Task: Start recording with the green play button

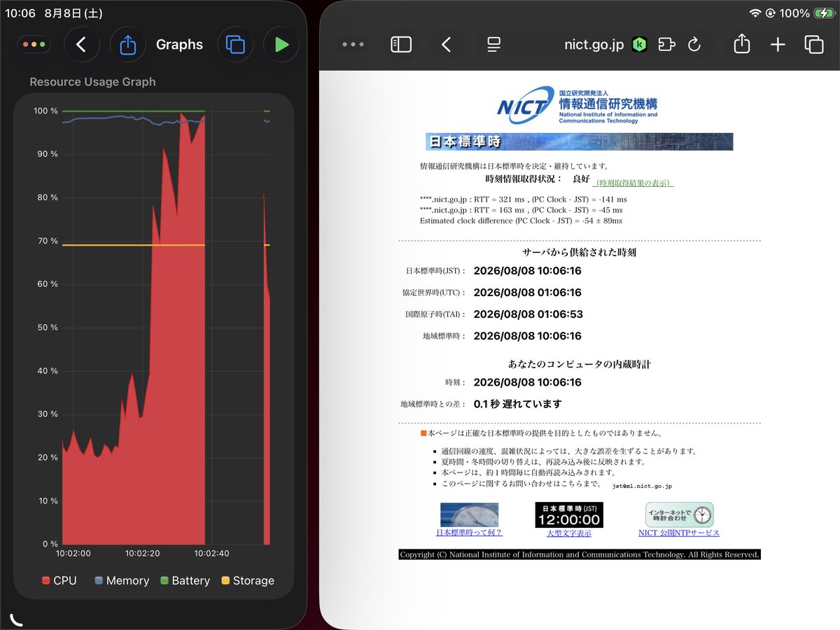Action: pos(281,45)
